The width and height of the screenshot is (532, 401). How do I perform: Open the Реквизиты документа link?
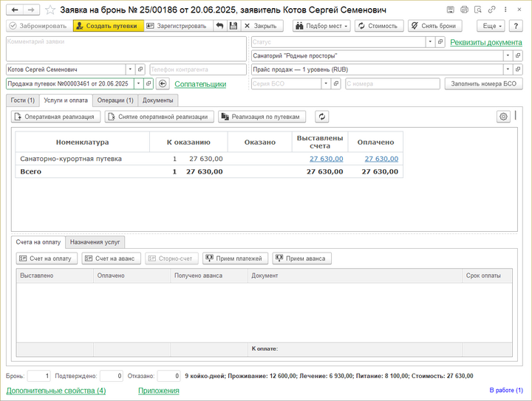click(x=486, y=42)
